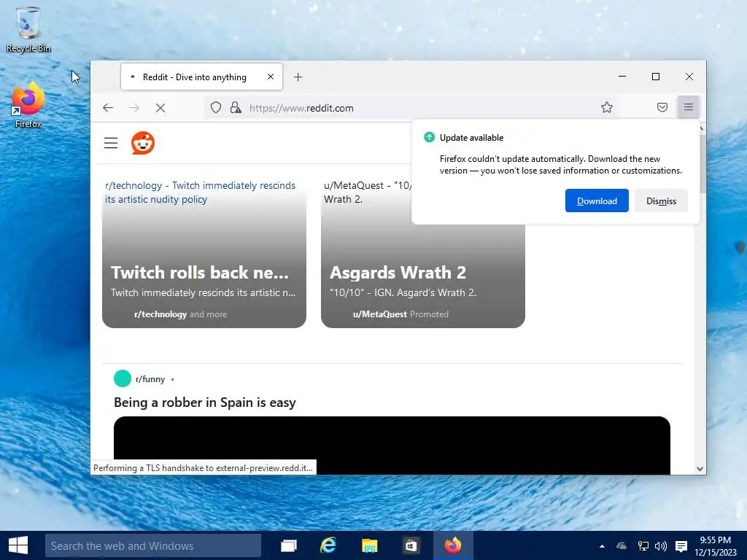Open the Store from the taskbar

(x=411, y=545)
